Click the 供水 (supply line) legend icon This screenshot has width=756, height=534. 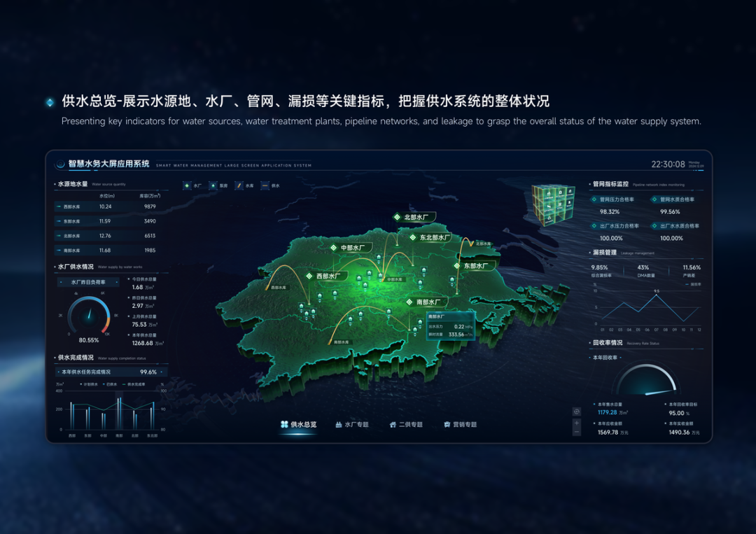pyautogui.click(x=265, y=185)
